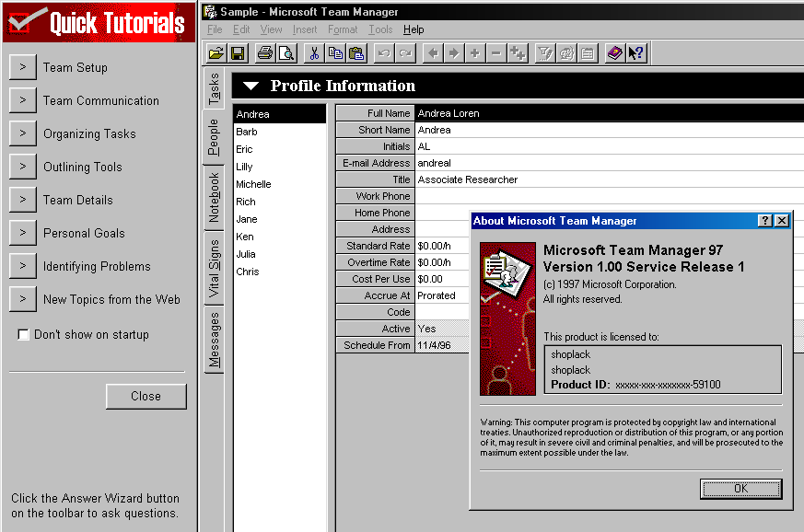Select Chris in the people list

point(280,272)
